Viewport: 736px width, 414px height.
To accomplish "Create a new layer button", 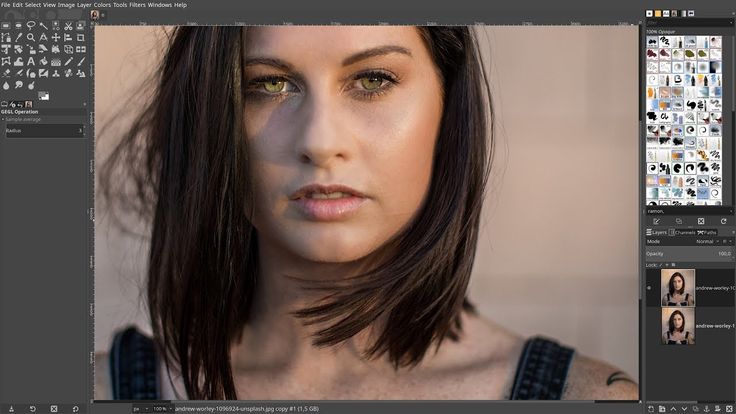I will point(651,409).
